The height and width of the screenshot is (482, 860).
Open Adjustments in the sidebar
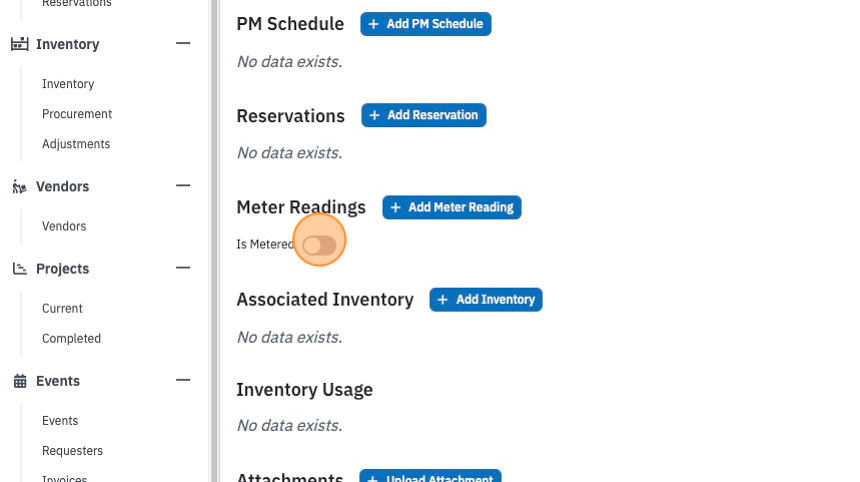pos(76,144)
